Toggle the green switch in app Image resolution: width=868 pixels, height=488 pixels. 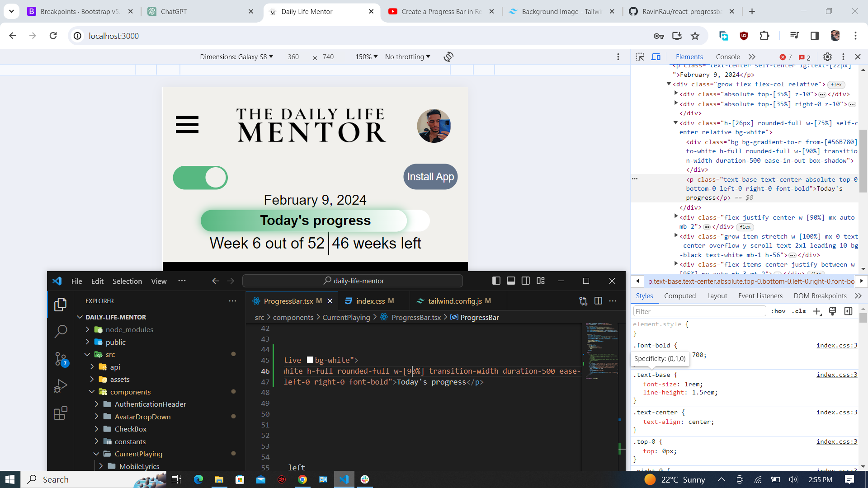[x=200, y=178]
